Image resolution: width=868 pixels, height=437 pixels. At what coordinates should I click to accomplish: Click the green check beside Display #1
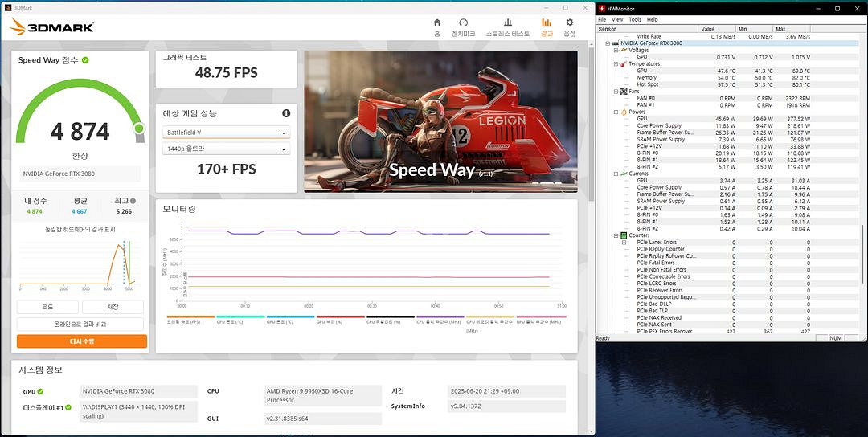point(68,408)
